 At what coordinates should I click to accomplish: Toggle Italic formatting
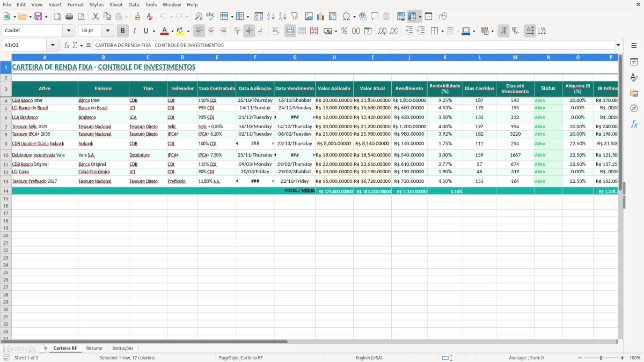point(135,31)
